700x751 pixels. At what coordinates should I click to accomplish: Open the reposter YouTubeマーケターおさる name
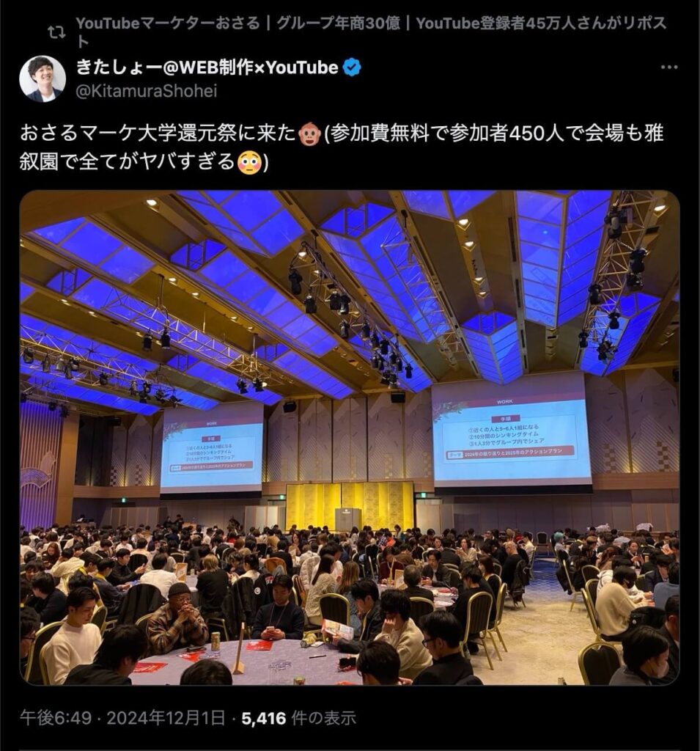point(168,23)
